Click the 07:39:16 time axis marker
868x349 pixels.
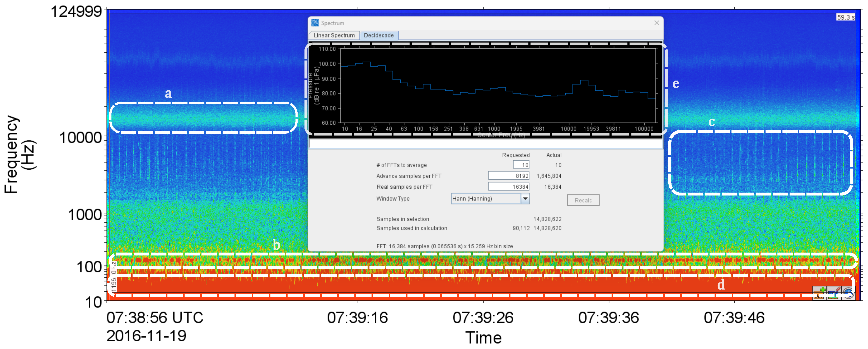point(358,318)
